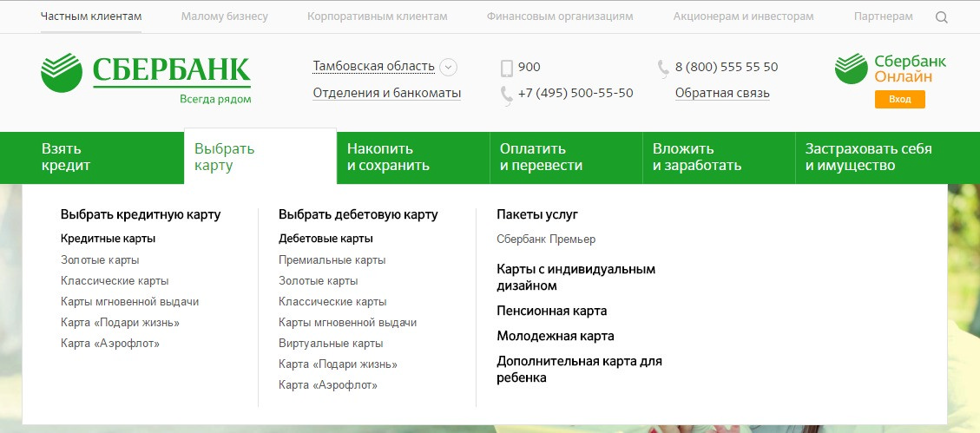The height and width of the screenshot is (433, 980).
Task: Select the Частным клиентам tab
Action: (91, 16)
